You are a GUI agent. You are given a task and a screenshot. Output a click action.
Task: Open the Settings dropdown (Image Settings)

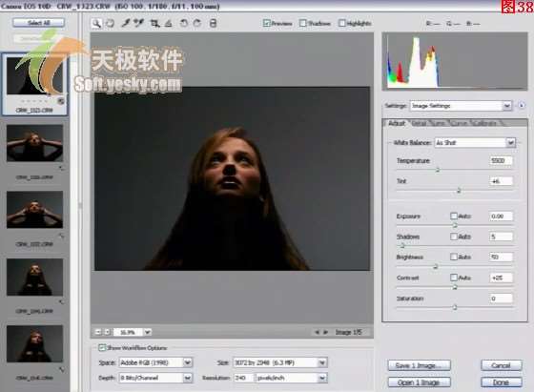click(461, 106)
